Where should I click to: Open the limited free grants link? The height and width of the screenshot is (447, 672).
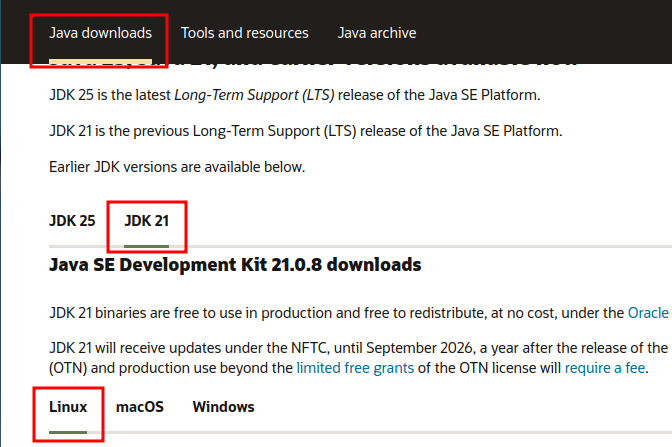[x=352, y=368]
